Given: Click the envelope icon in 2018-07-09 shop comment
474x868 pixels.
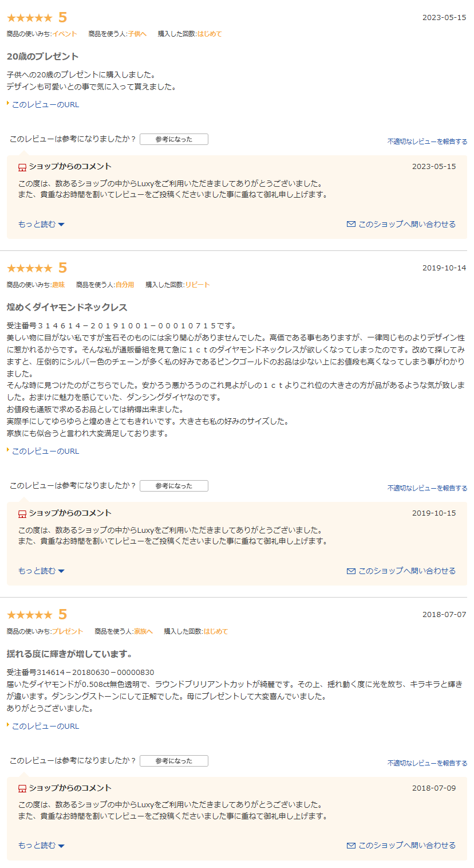Looking at the screenshot, I should click(x=351, y=845).
